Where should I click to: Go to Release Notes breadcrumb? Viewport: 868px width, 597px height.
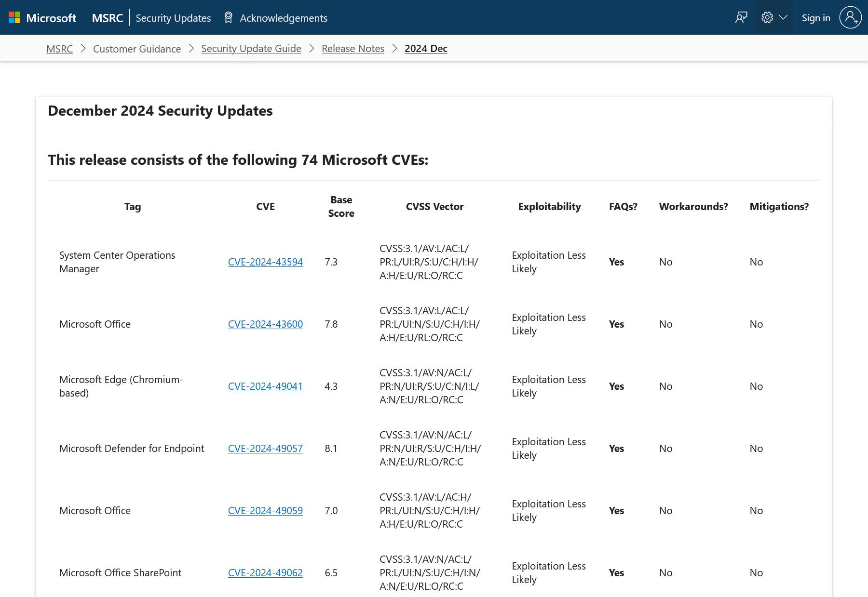coord(353,49)
